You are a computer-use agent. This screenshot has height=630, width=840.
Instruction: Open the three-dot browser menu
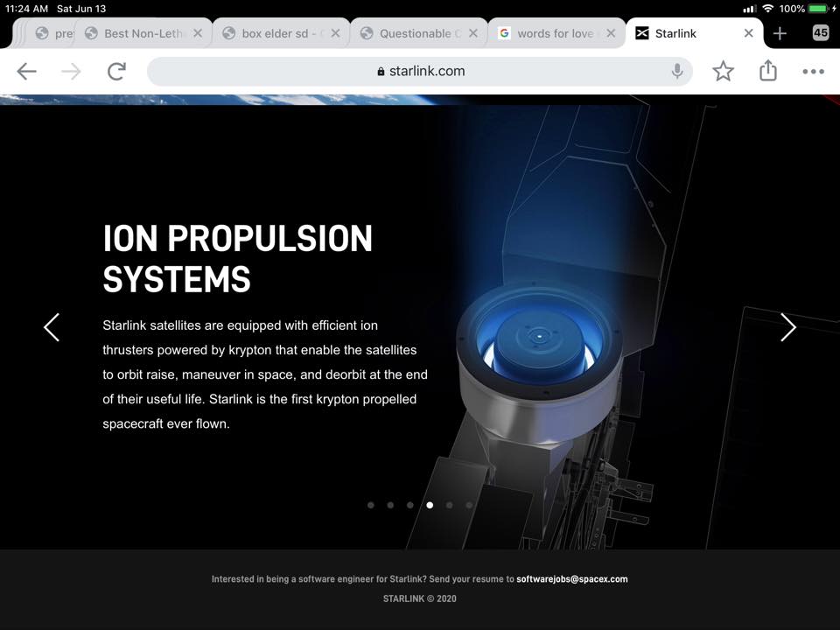pyautogui.click(x=813, y=71)
